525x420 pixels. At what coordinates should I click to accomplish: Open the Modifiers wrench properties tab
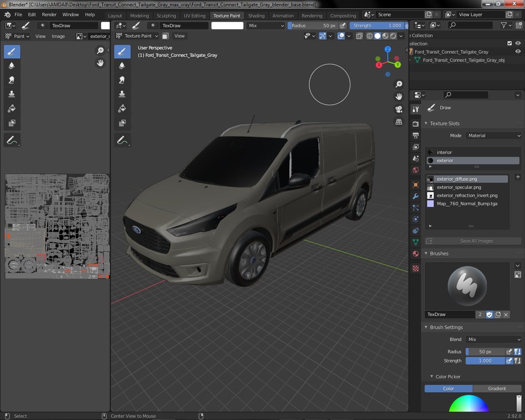[x=416, y=196]
